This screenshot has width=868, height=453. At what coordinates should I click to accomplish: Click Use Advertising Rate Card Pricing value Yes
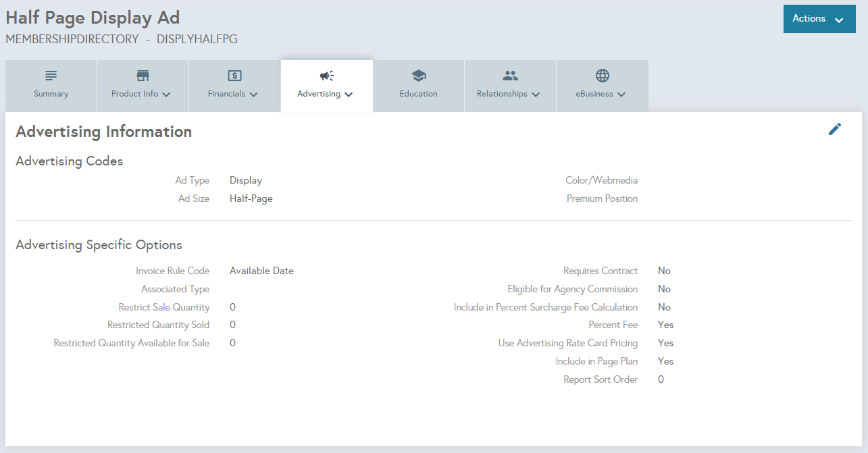665,343
